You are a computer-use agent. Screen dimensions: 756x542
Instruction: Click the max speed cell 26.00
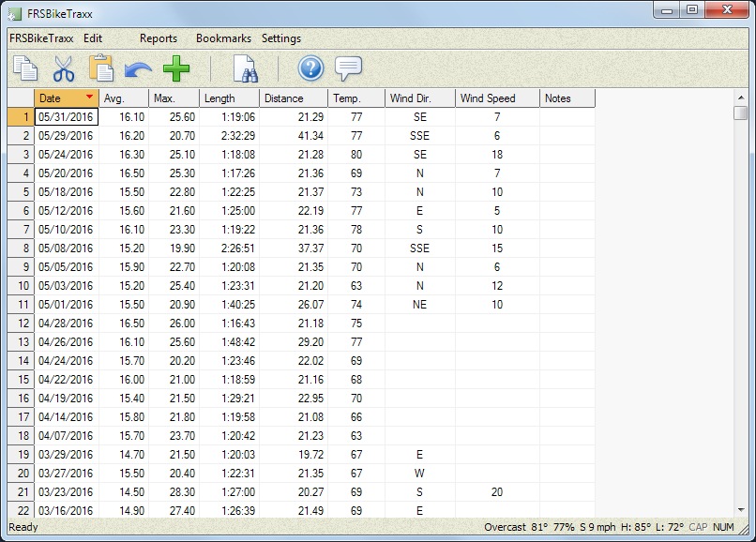pyautogui.click(x=174, y=324)
